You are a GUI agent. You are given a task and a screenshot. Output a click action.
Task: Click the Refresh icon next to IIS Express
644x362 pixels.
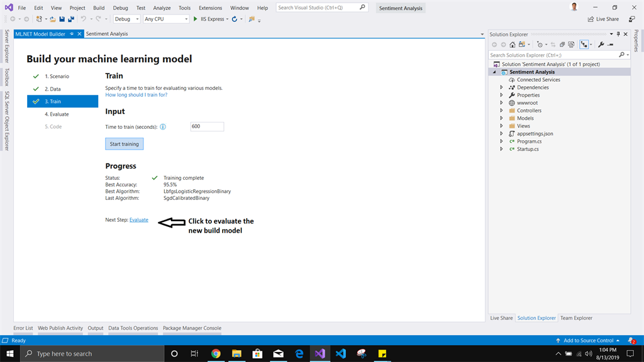(x=235, y=19)
